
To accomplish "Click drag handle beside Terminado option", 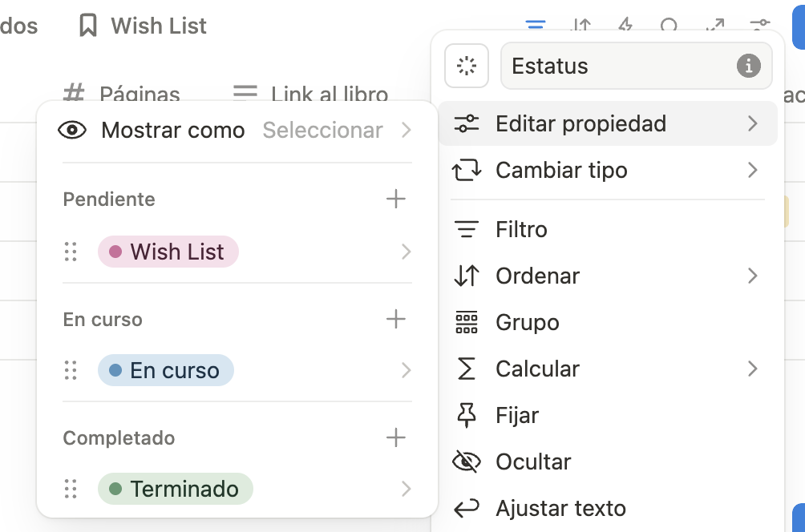I will pyautogui.click(x=71, y=489).
